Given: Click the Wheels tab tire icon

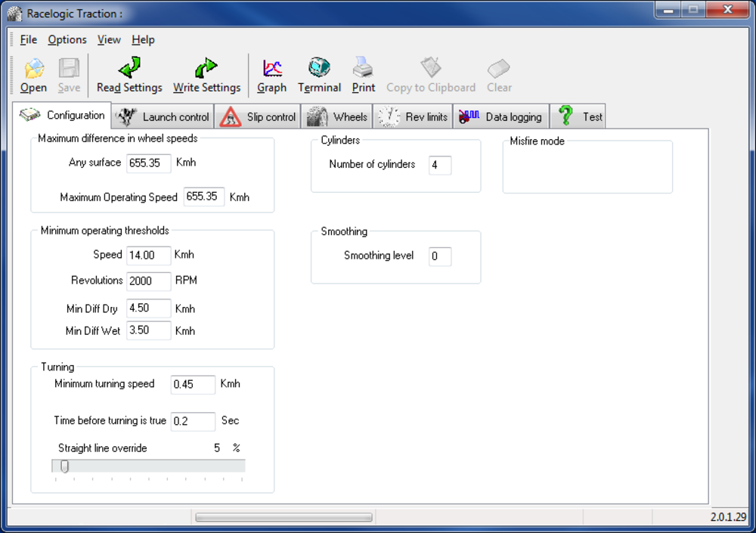Looking at the screenshot, I should pyautogui.click(x=318, y=116).
